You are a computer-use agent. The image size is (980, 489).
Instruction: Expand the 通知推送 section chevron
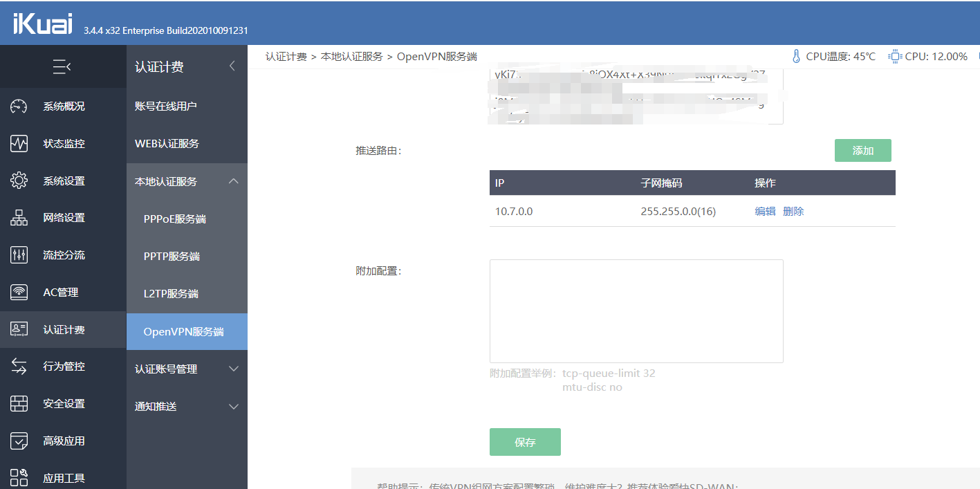click(x=234, y=407)
